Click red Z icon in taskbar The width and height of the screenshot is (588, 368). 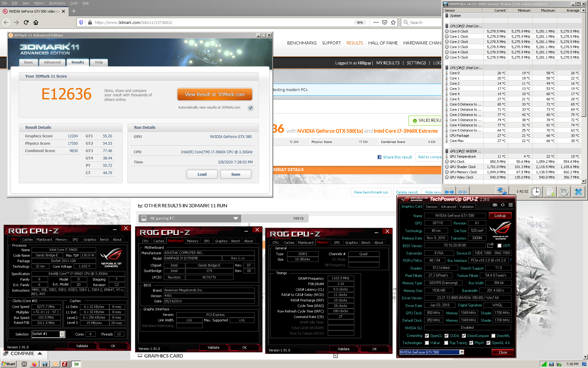click(64, 364)
